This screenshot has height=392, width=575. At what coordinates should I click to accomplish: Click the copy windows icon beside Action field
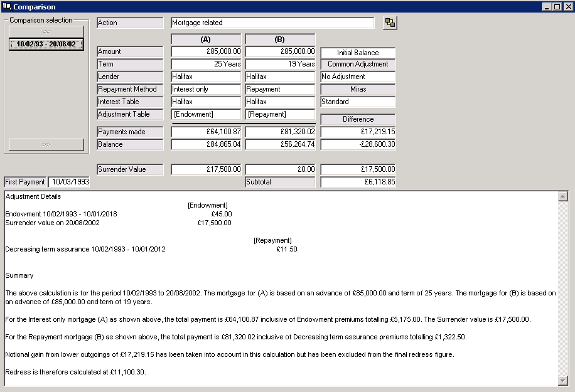point(390,23)
